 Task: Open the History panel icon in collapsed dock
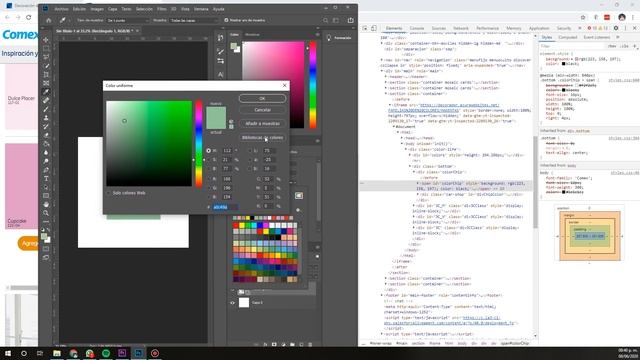[220, 38]
